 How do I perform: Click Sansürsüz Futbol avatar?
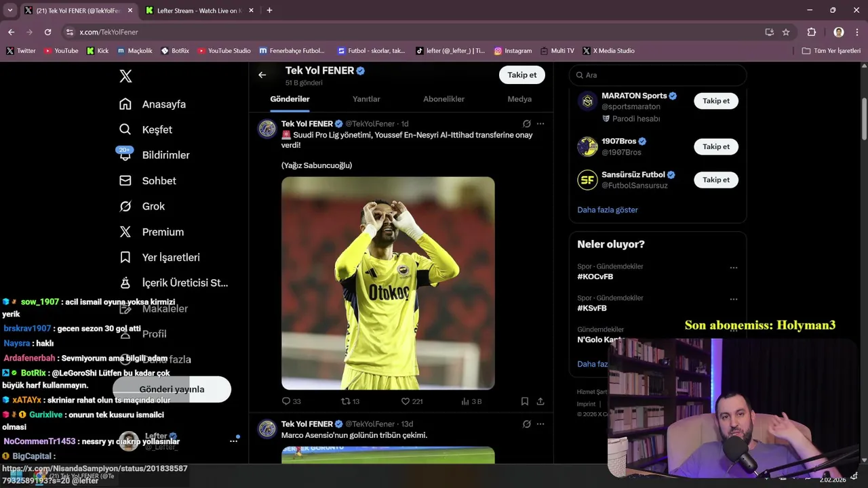click(x=587, y=180)
